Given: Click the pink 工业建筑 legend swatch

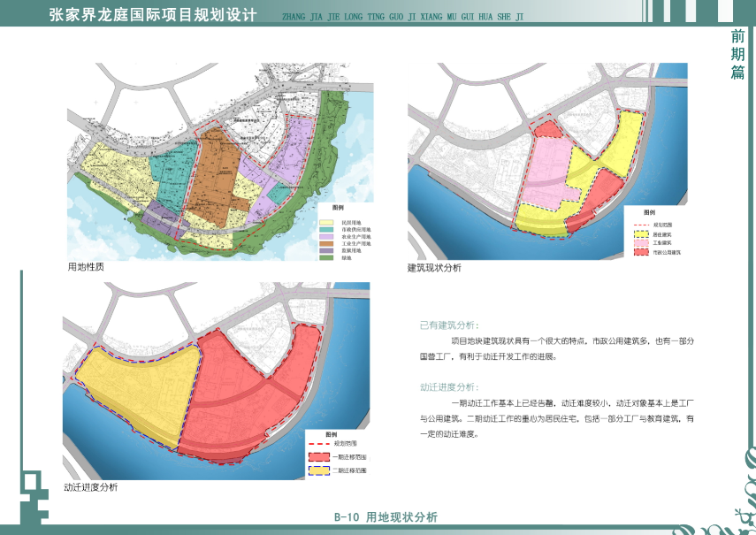Looking at the screenshot, I should tap(641, 243).
